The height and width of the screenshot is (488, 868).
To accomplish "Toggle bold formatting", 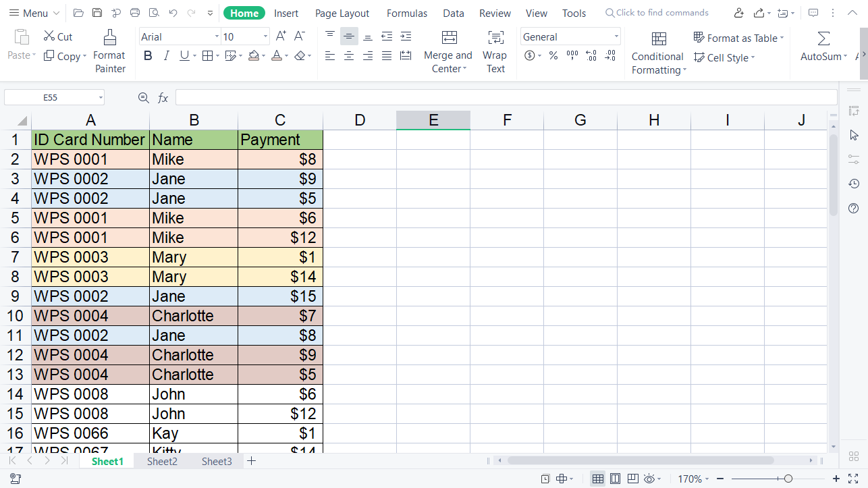I will 148,56.
